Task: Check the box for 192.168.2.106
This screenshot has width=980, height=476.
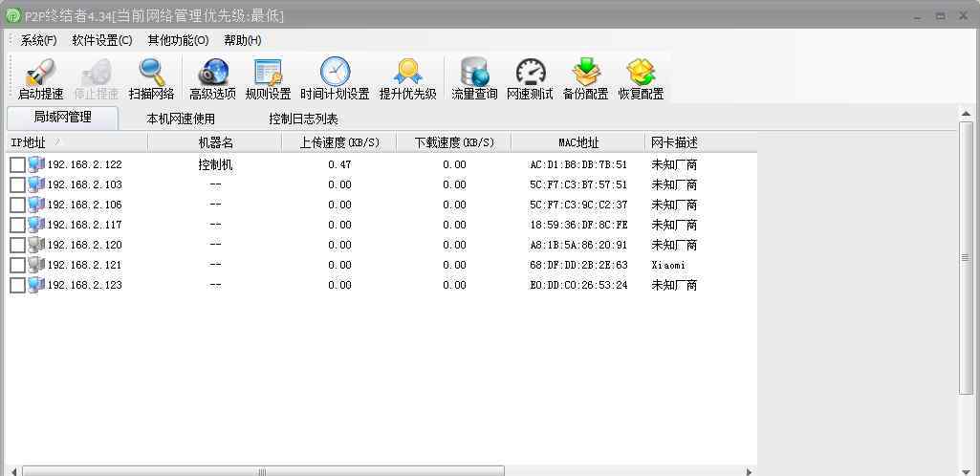Action: [x=17, y=205]
